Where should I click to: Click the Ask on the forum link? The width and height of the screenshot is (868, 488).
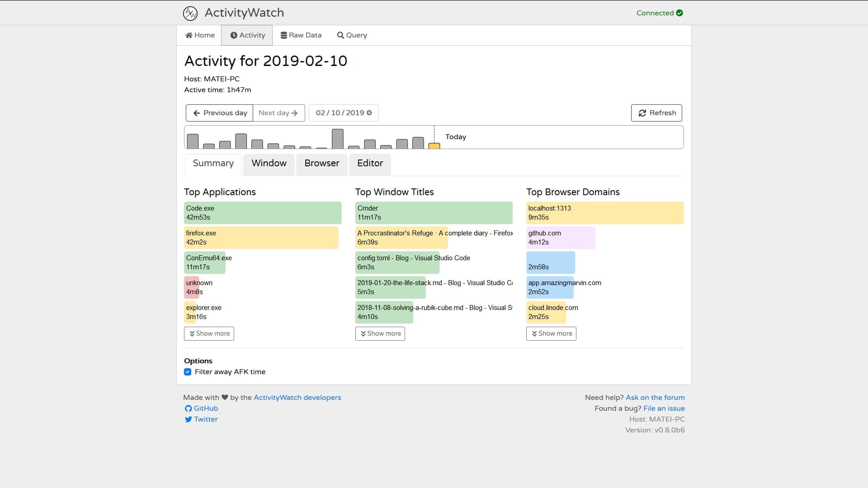pyautogui.click(x=655, y=398)
